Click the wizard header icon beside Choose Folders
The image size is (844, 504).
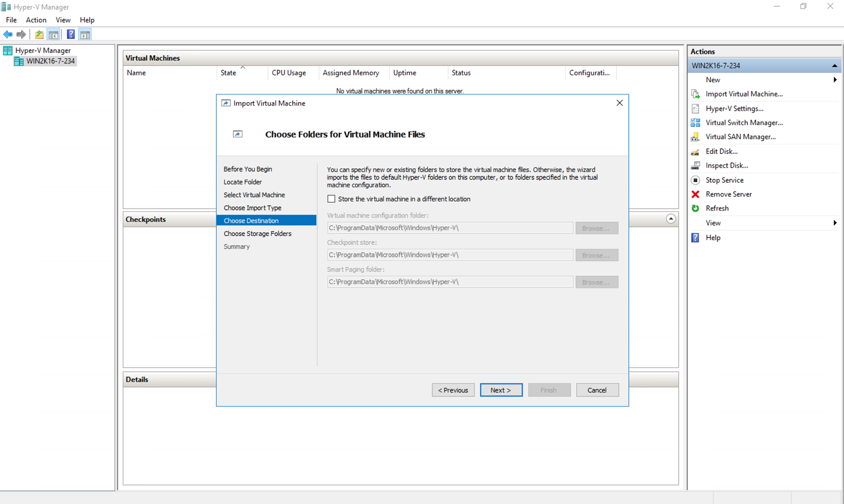click(238, 134)
